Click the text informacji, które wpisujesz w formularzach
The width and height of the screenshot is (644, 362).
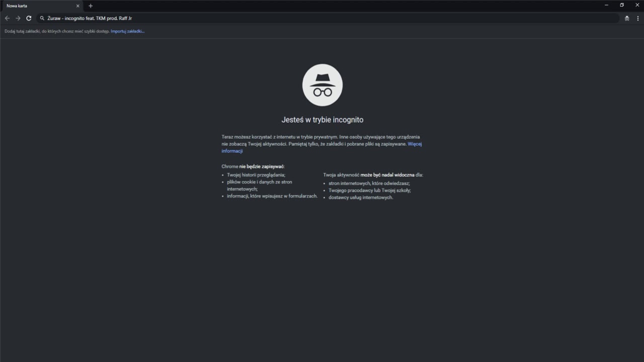click(272, 196)
